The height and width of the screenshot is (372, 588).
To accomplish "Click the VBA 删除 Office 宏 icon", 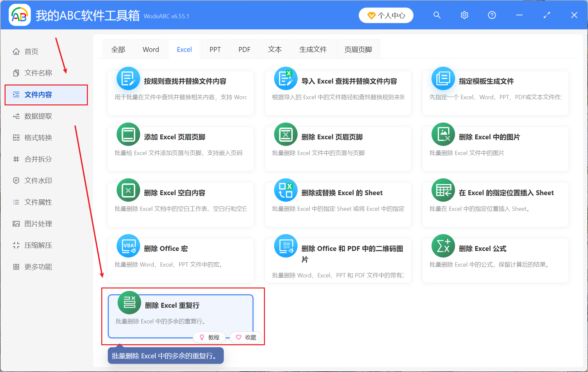I will [128, 246].
